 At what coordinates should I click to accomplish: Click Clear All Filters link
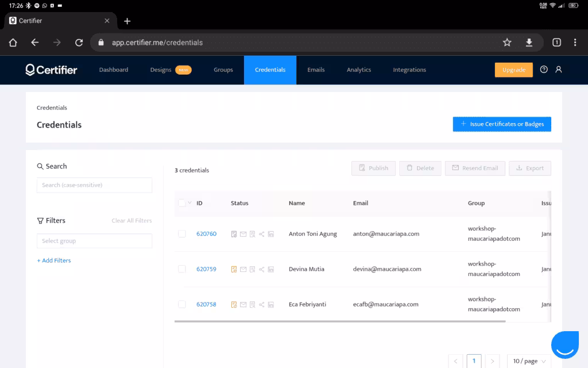pyautogui.click(x=131, y=221)
